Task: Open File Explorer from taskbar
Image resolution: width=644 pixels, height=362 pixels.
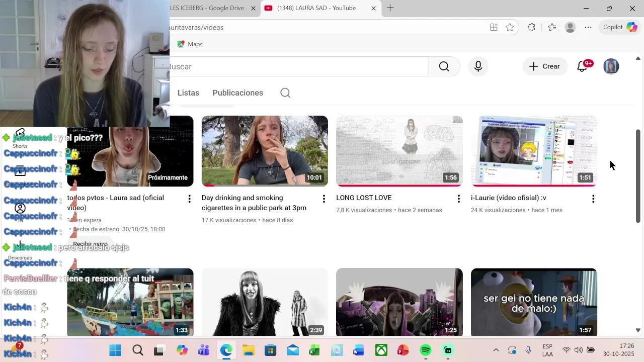Action: [248, 350]
